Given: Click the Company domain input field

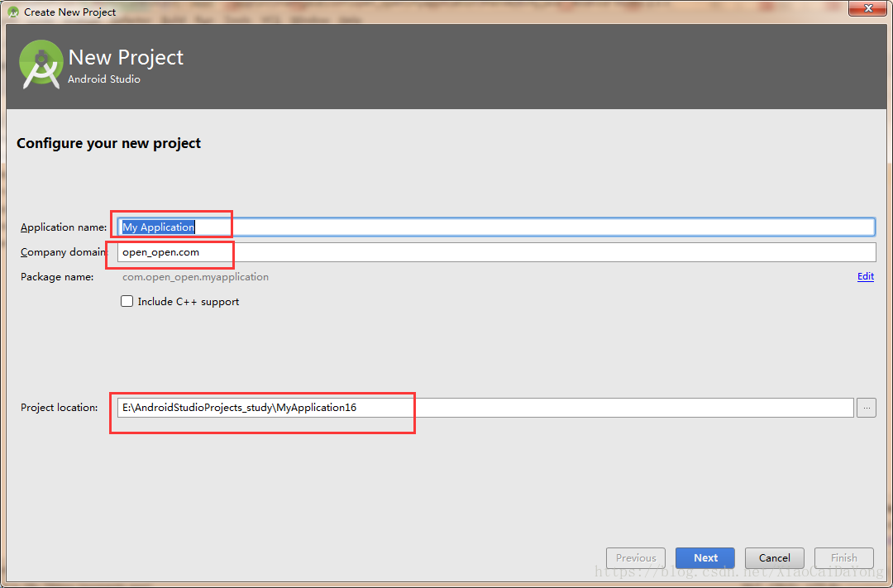Looking at the screenshot, I should pyautogui.click(x=496, y=252).
